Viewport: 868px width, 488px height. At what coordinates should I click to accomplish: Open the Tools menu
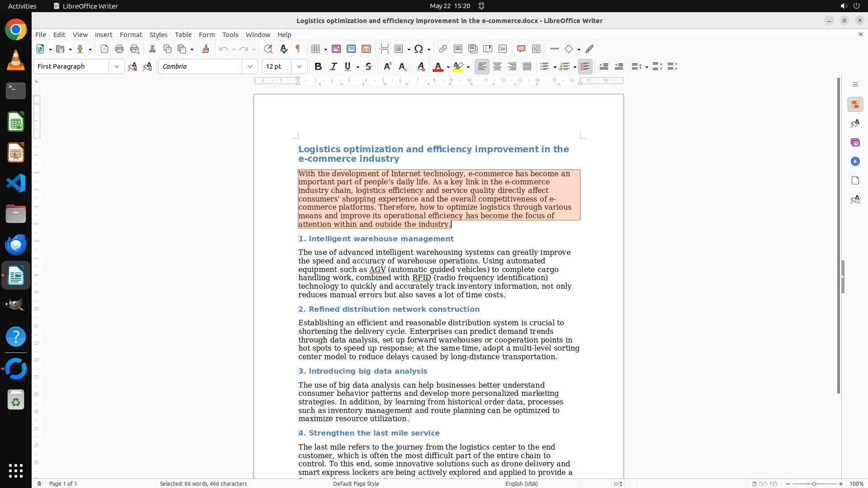[x=230, y=34]
